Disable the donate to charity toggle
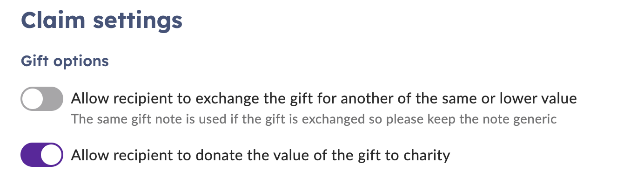Image resolution: width=644 pixels, height=192 pixels. (42, 155)
